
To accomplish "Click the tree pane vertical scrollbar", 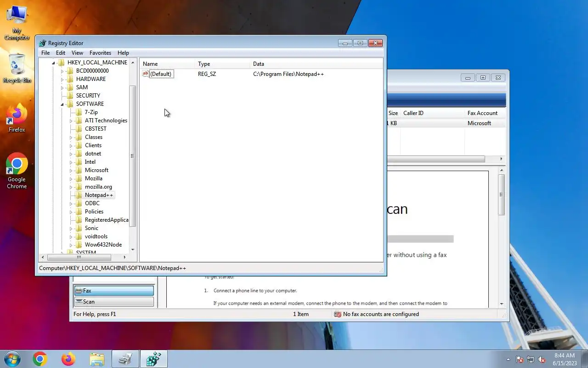I will coord(133,156).
